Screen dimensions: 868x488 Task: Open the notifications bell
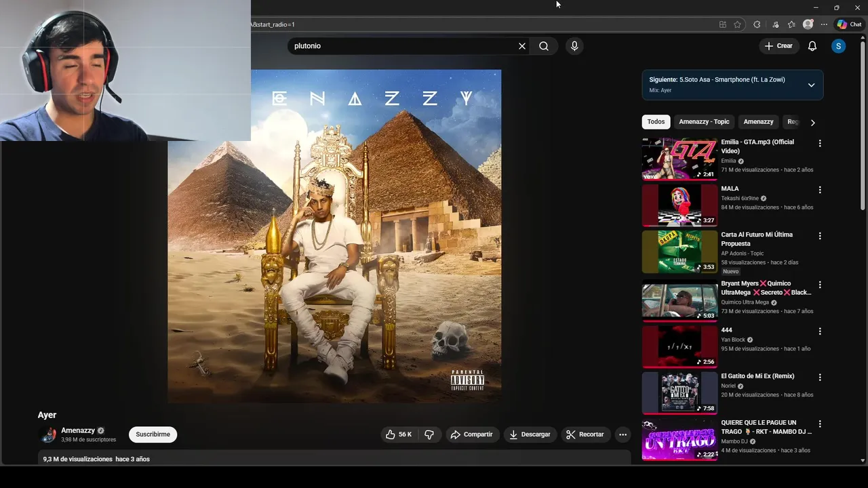[x=812, y=46]
